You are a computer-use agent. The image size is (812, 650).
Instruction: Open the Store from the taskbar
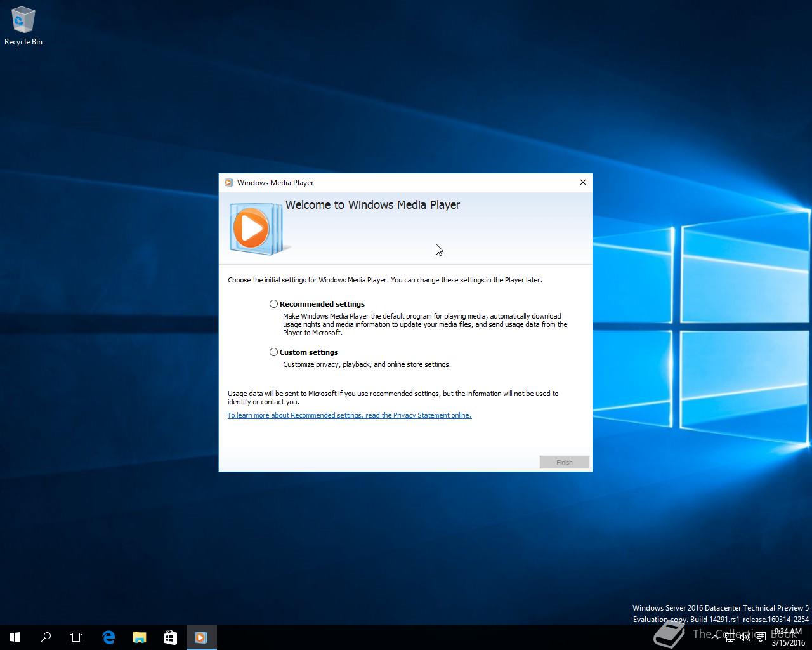point(170,637)
